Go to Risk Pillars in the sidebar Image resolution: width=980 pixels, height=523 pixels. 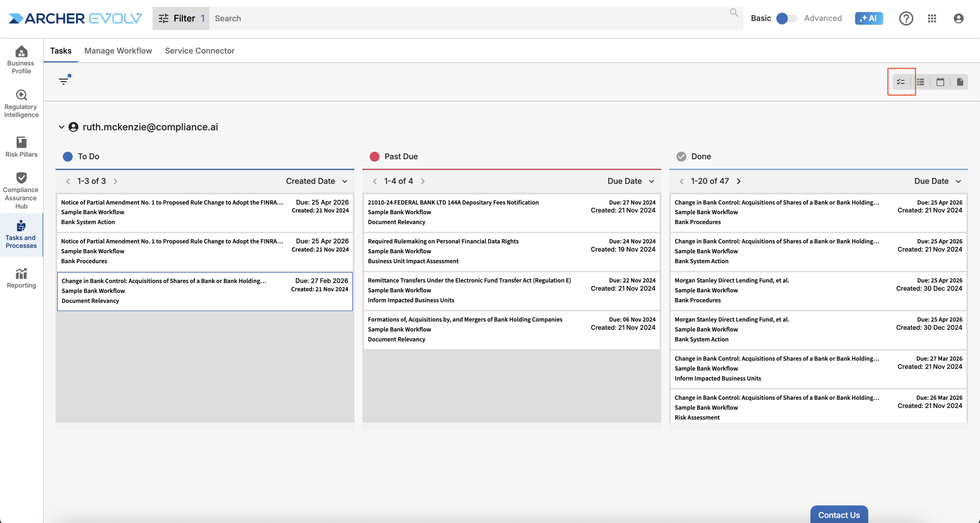(x=21, y=147)
